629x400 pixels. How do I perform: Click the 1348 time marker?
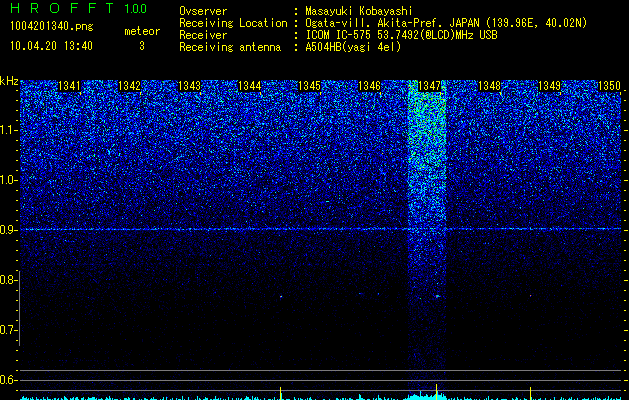(x=489, y=86)
